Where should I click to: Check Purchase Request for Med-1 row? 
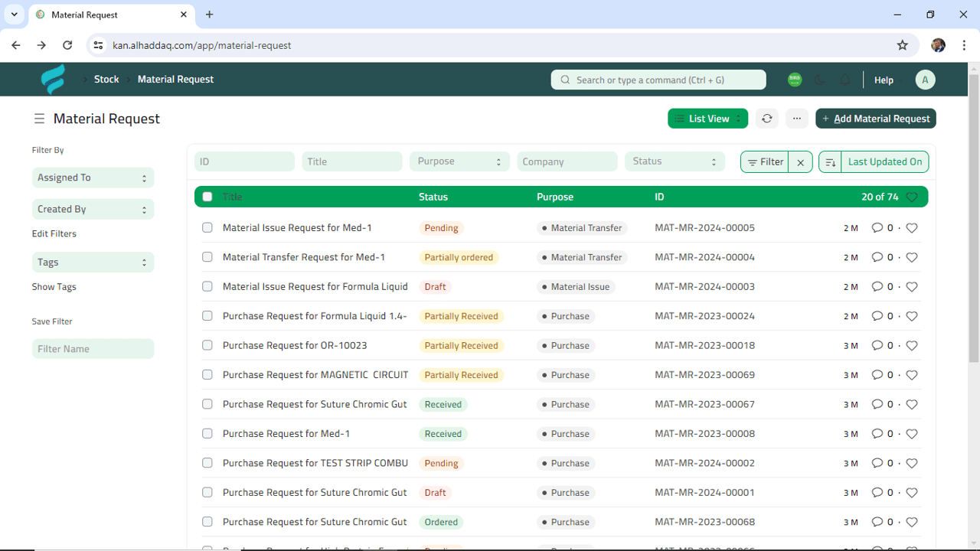(x=207, y=434)
